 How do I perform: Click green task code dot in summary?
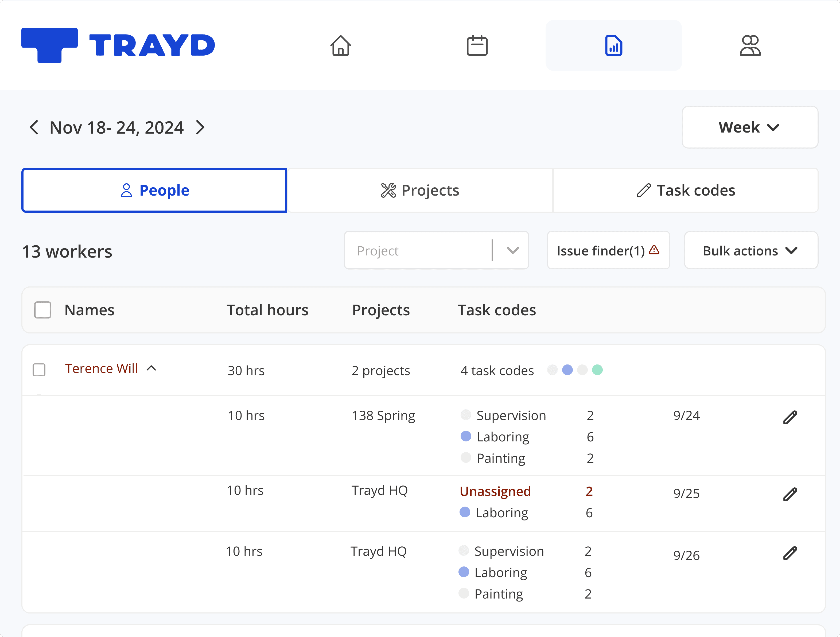coord(597,370)
